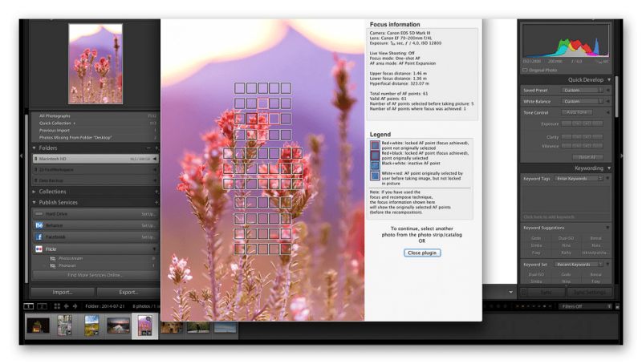This screenshot has height=364, width=642.
Task: Click the Import... button
Action: point(63,292)
